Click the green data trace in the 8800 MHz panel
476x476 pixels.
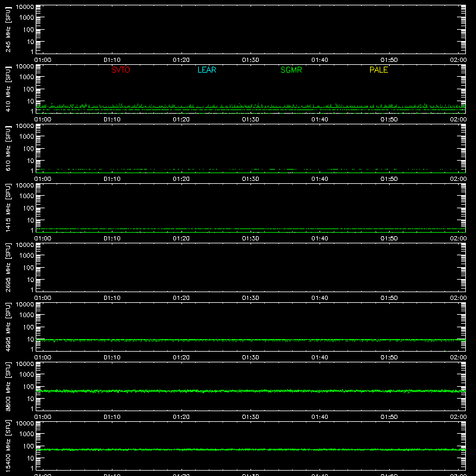(250, 391)
